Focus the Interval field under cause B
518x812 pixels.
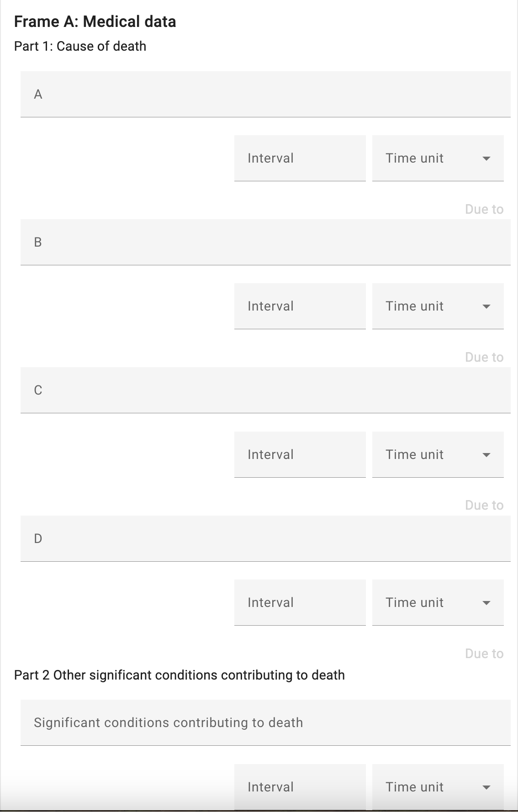coord(300,306)
